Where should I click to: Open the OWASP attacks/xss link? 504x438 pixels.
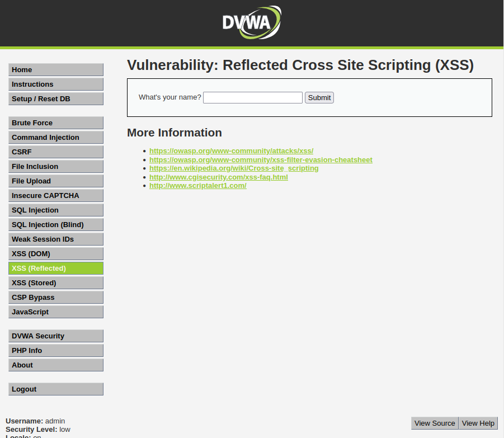click(x=231, y=150)
